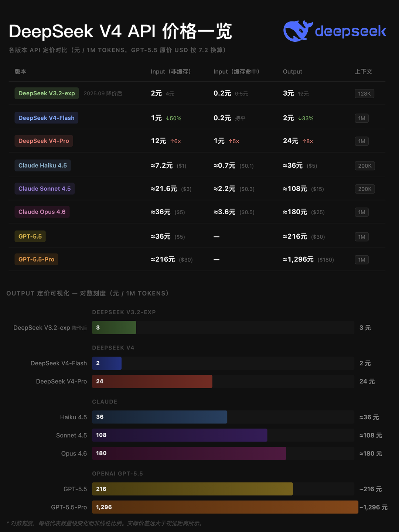Click the Output column header
399x532 pixels.
click(292, 72)
